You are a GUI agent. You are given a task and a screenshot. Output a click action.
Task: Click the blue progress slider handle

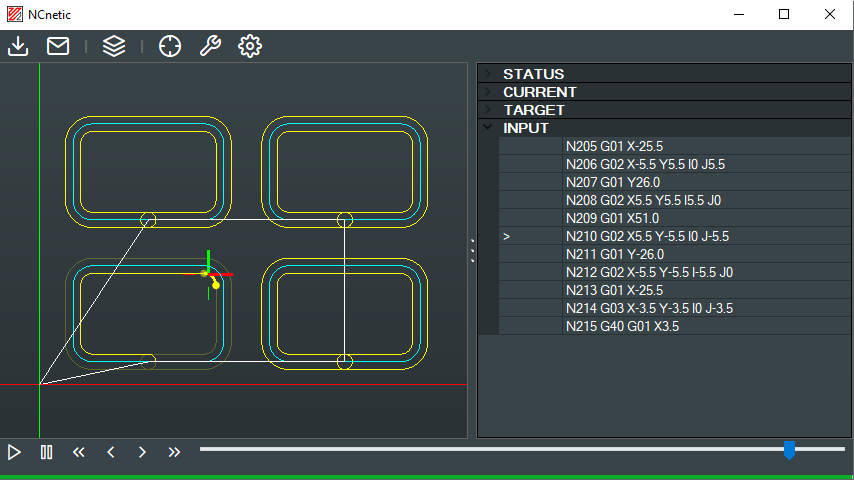[x=789, y=451]
